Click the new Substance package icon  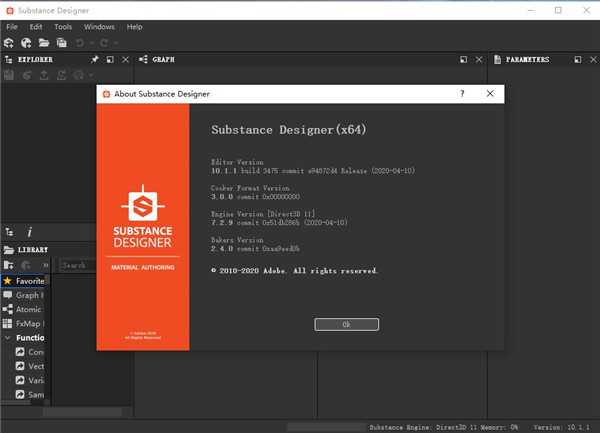point(9,43)
